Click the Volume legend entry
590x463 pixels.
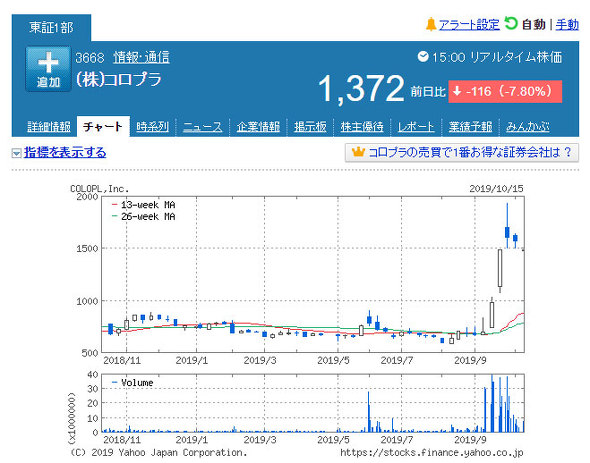click(x=133, y=383)
